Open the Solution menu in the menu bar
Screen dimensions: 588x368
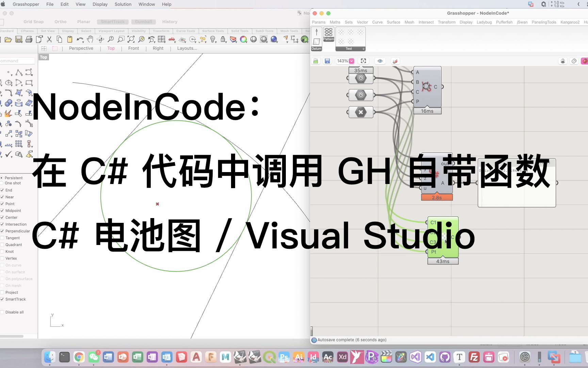point(122,4)
